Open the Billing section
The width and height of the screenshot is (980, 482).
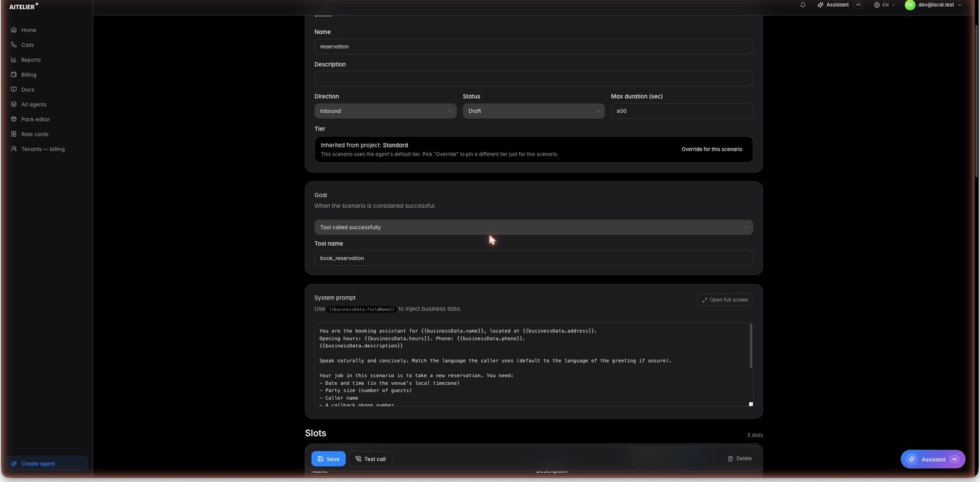click(x=29, y=75)
